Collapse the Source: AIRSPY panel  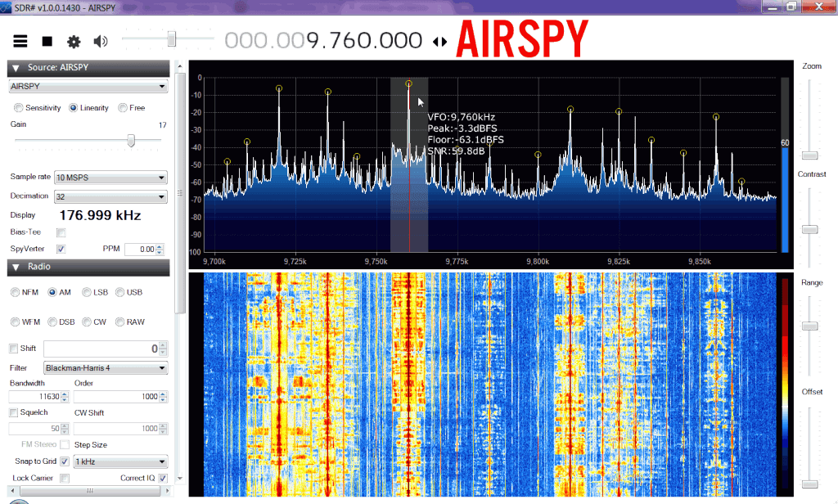(16, 68)
